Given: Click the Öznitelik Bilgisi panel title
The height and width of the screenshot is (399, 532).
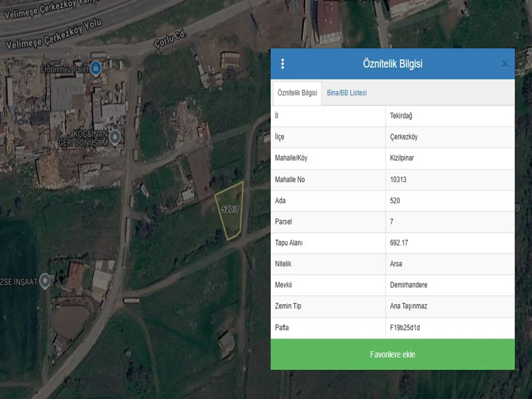Looking at the screenshot, I should 393,64.
